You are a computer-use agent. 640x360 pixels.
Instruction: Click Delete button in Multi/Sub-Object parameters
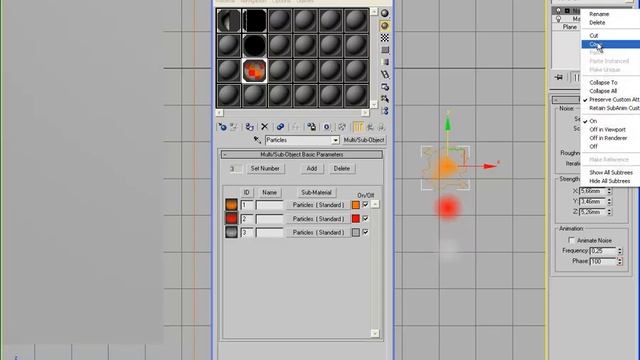[342, 168]
